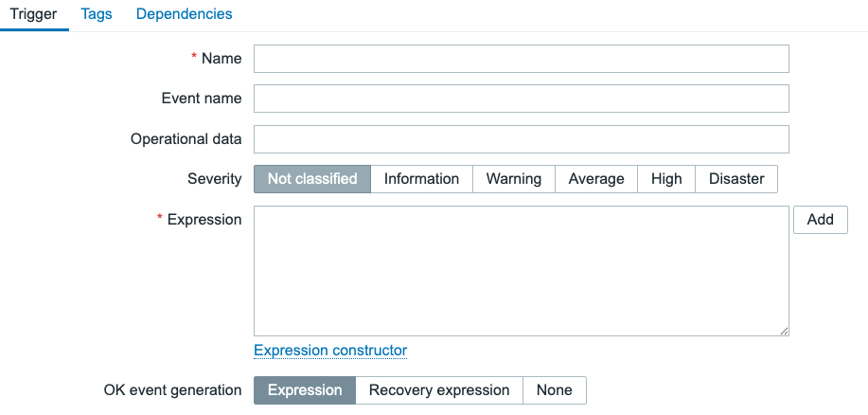
Task: Focus the Event name text box
Action: tap(521, 99)
